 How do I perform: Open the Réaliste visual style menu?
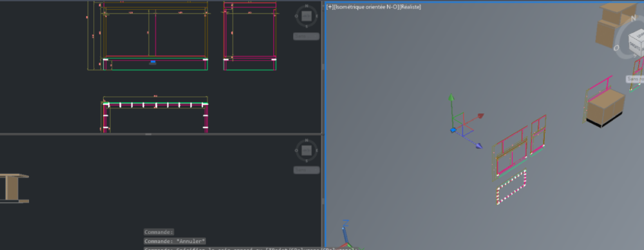410,7
